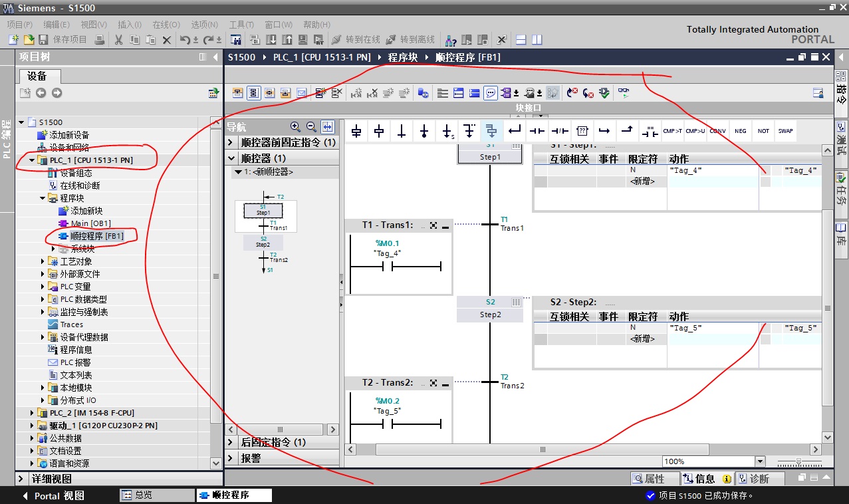849x504 pixels.
Task: Click the undo arrow icon
Action: coord(184,40)
